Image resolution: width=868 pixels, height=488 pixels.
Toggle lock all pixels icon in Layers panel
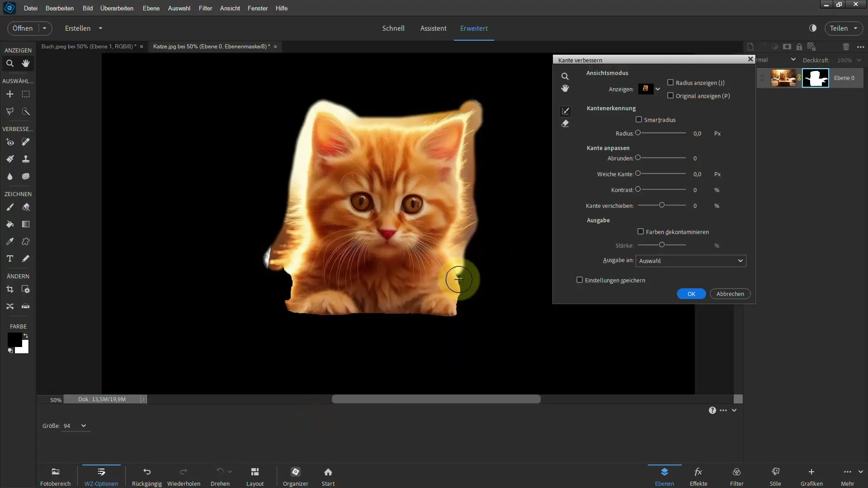799,47
